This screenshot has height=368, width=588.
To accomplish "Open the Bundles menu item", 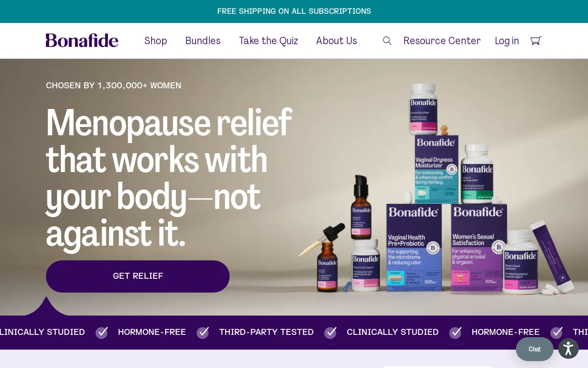I will 203,41.
